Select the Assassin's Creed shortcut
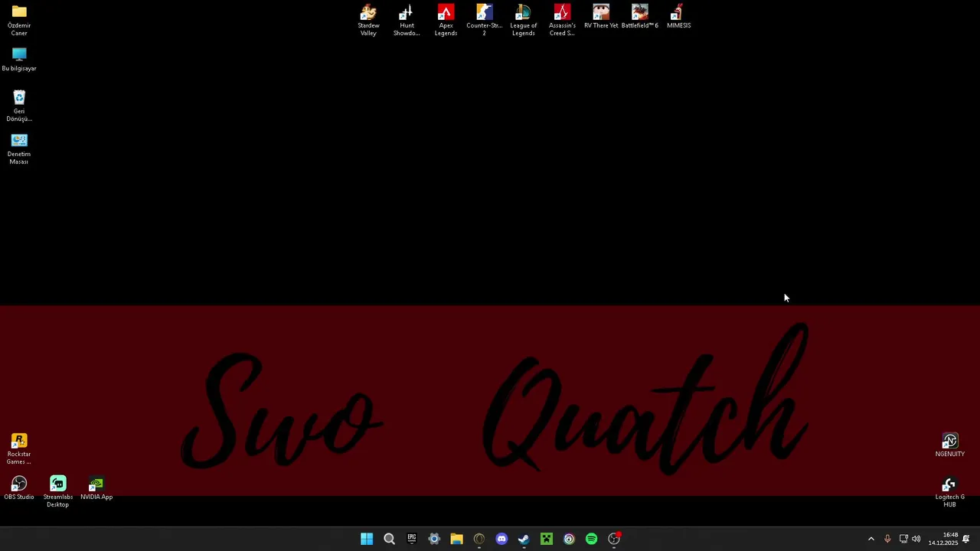980x551 pixels. pos(562,20)
